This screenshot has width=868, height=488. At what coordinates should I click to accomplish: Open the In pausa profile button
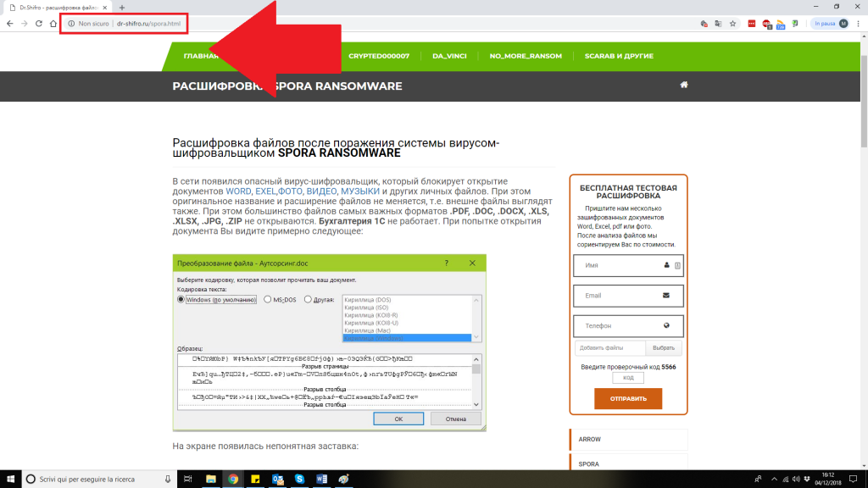[x=831, y=23]
